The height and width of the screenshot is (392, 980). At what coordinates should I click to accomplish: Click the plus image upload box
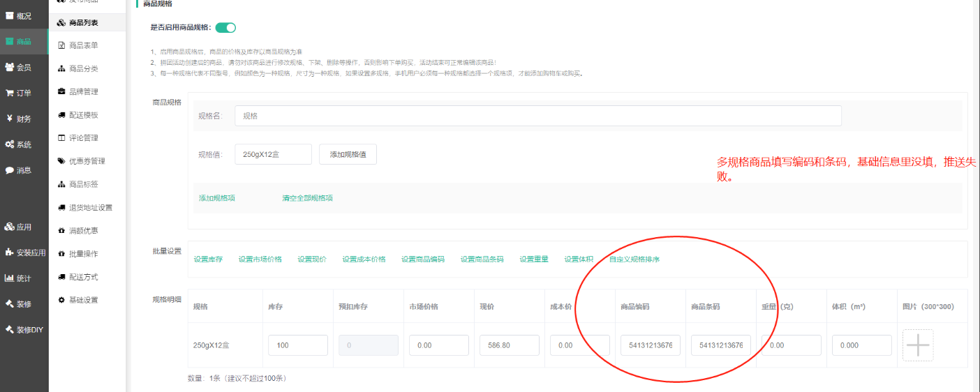918,345
